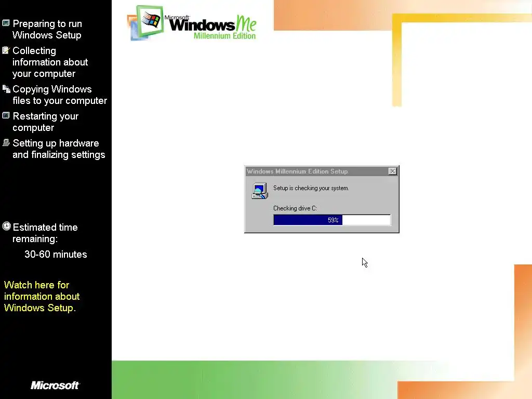Click 'Preparing to run Windows Setup' text

click(x=47, y=29)
